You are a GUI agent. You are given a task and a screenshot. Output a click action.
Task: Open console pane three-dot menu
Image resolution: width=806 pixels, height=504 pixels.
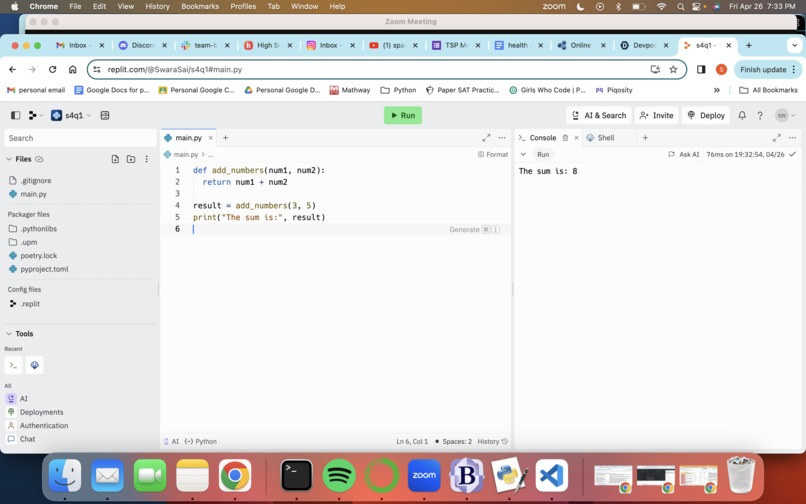[x=793, y=138]
